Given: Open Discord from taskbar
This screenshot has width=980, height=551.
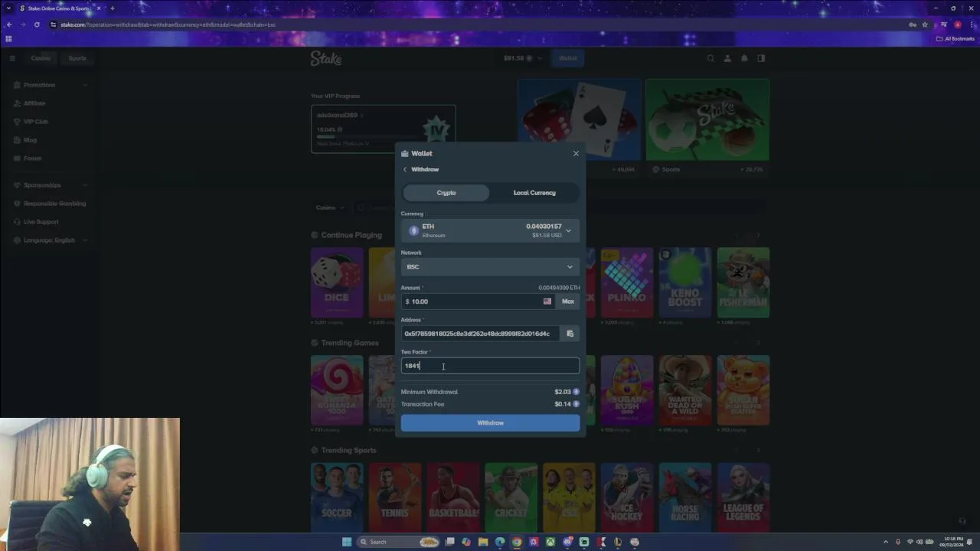Looking at the screenshot, I should point(567,542).
